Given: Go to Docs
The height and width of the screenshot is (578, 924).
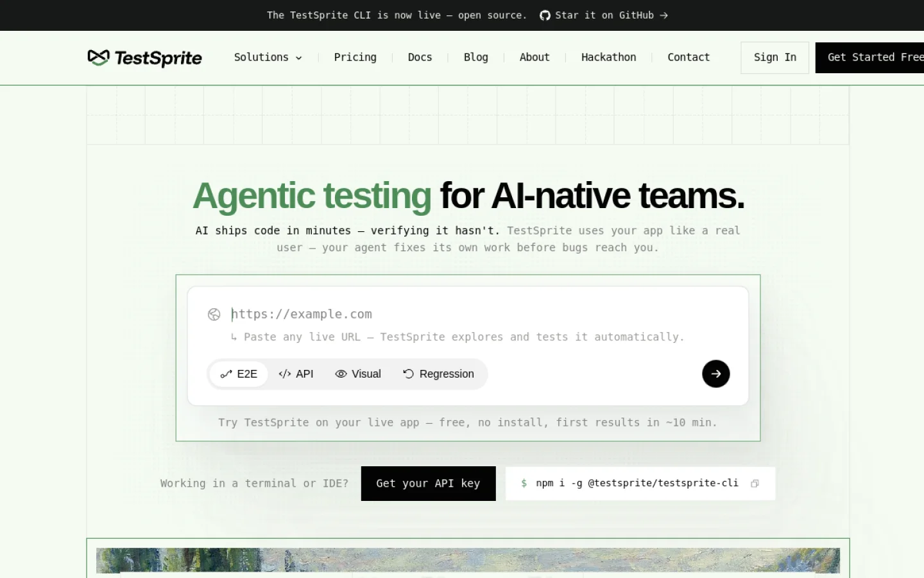Looking at the screenshot, I should tap(420, 57).
